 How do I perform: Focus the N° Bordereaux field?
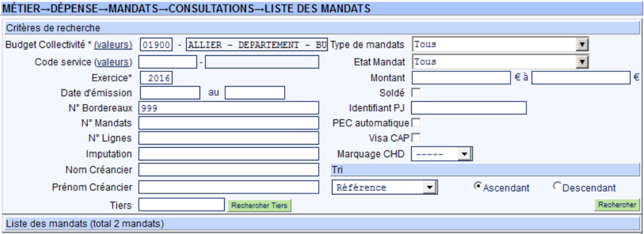click(x=229, y=108)
